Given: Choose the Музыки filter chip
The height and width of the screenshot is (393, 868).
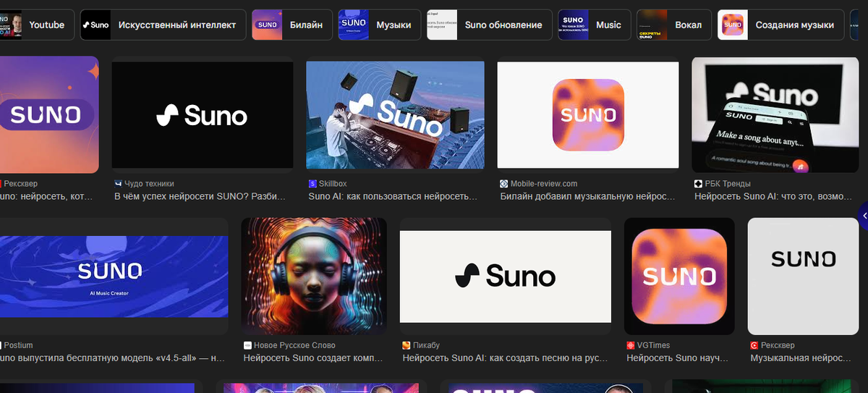Looking at the screenshot, I should pyautogui.click(x=380, y=25).
